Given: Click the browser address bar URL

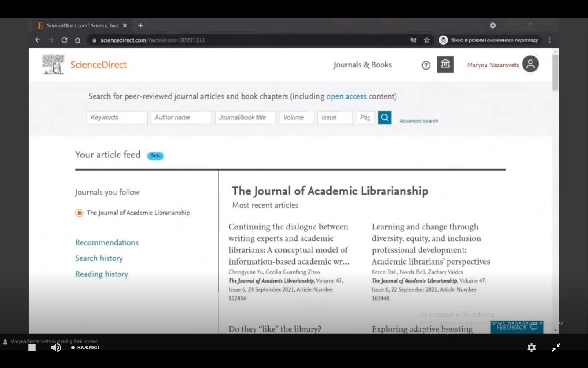Looking at the screenshot, I should pos(152,40).
